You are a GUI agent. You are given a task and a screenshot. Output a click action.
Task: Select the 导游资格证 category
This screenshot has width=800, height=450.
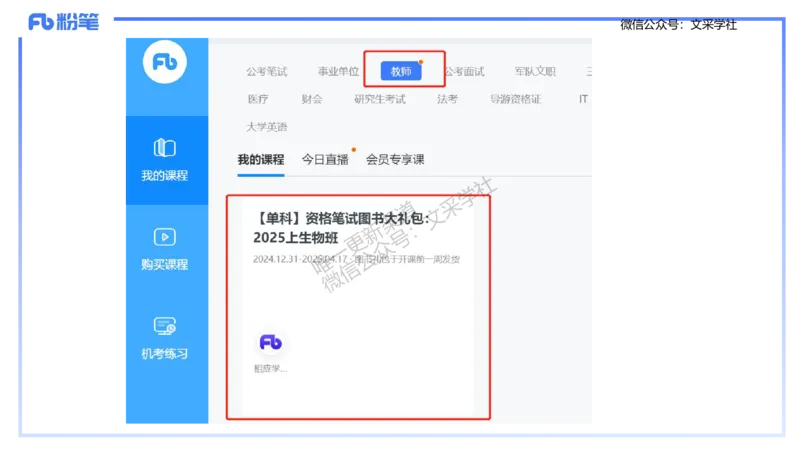coord(515,99)
